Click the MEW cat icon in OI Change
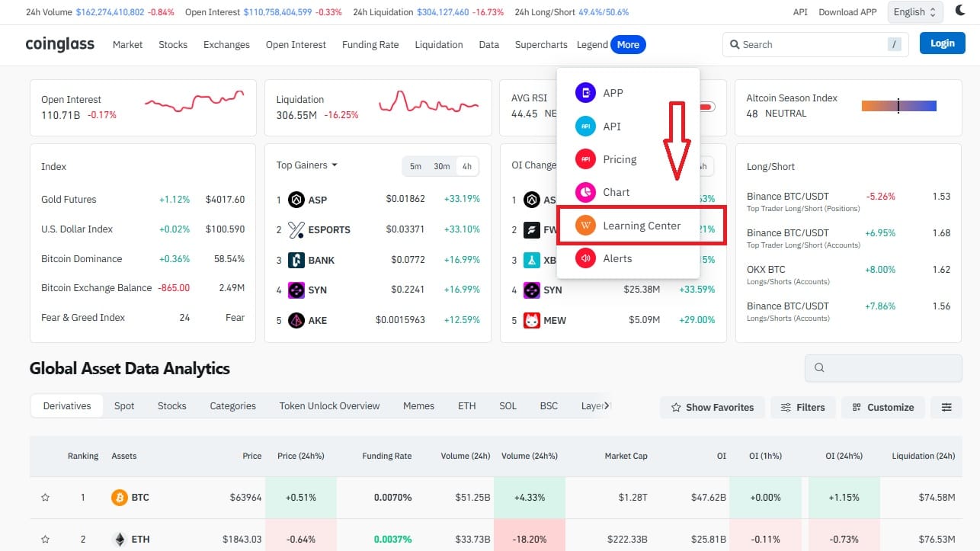980x551 pixels. [532, 320]
